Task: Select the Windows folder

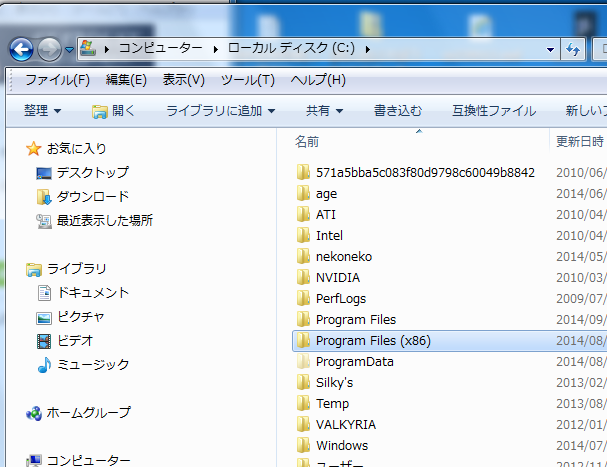Action: [342, 446]
